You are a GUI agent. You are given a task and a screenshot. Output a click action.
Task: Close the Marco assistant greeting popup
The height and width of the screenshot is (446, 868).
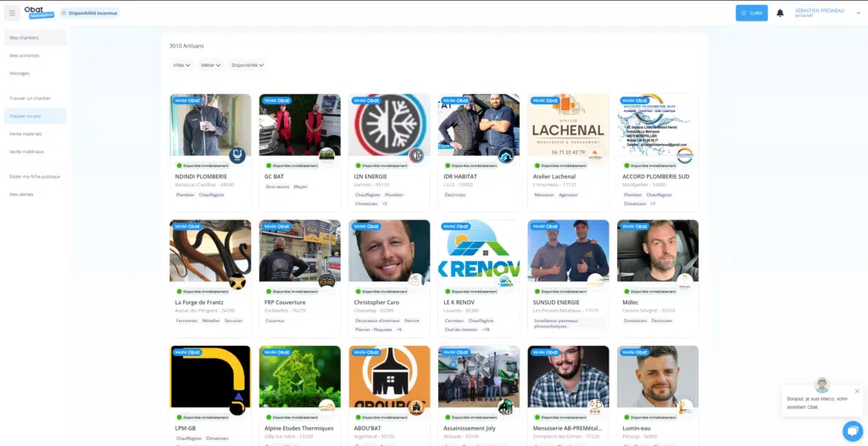(x=857, y=391)
